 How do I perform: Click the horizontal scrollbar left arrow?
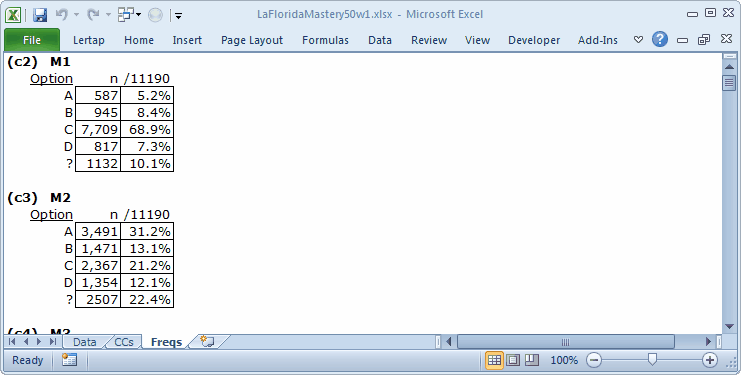[449, 341]
